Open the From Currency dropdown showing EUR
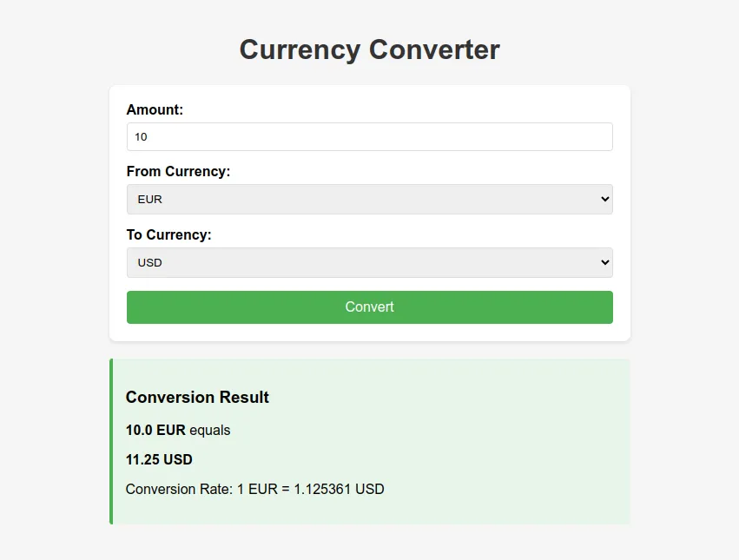Image resolution: width=739 pixels, height=560 pixels. 369,199
